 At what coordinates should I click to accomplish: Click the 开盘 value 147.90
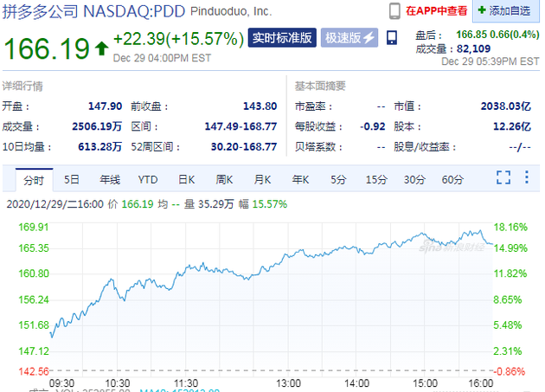point(105,106)
